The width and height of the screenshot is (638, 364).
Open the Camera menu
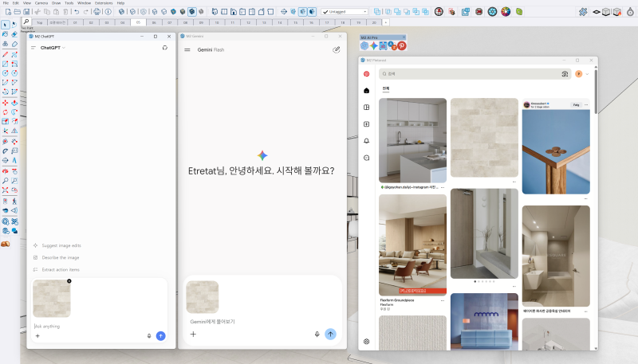pos(41,3)
